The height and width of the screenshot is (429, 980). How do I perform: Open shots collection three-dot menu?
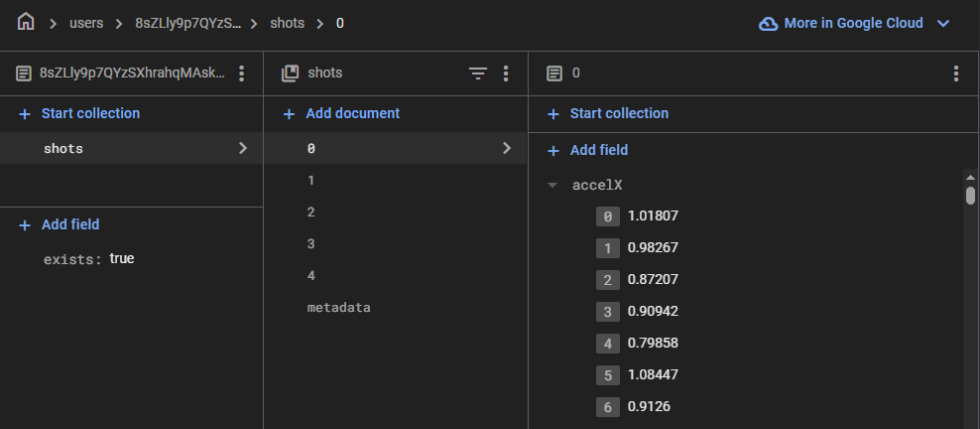506,73
